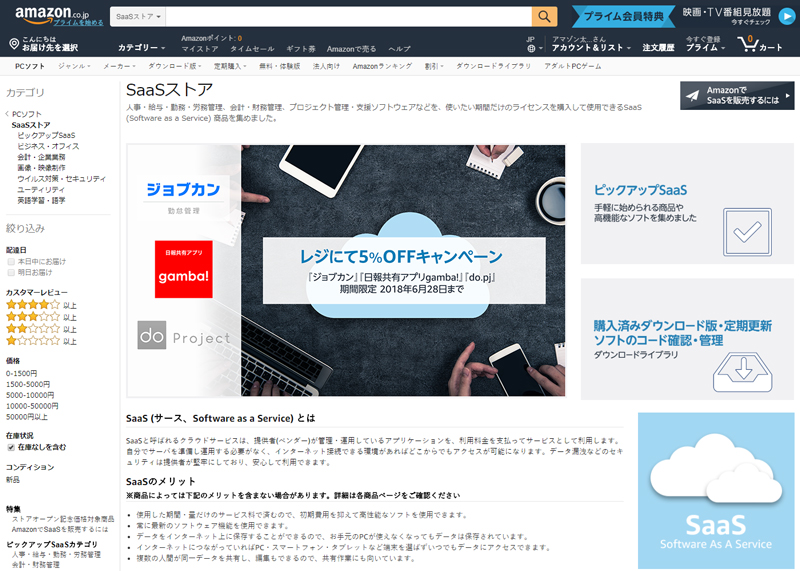Click the プライム会員特典 banner
800x571 pixels.
pos(623,16)
